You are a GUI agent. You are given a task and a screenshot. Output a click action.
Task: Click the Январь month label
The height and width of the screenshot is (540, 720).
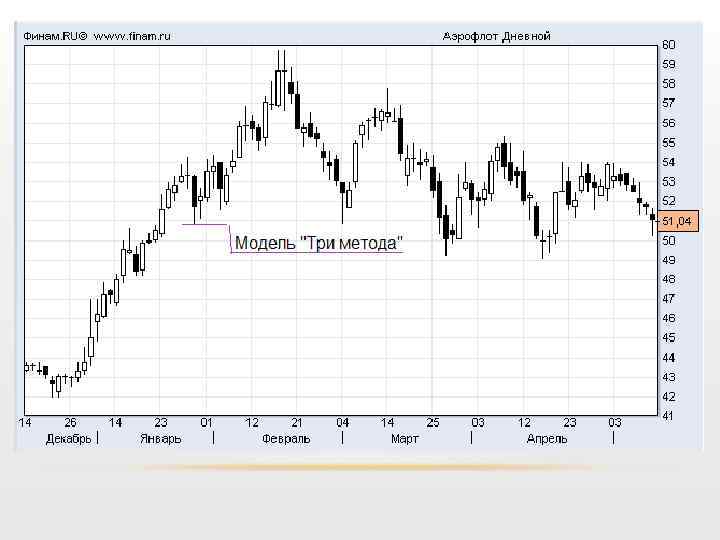(x=161, y=439)
